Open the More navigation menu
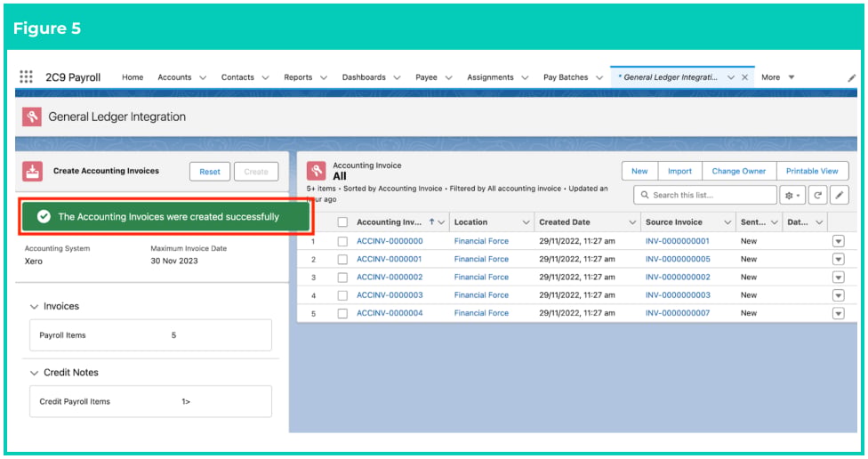This screenshot has width=868, height=459. pos(778,77)
